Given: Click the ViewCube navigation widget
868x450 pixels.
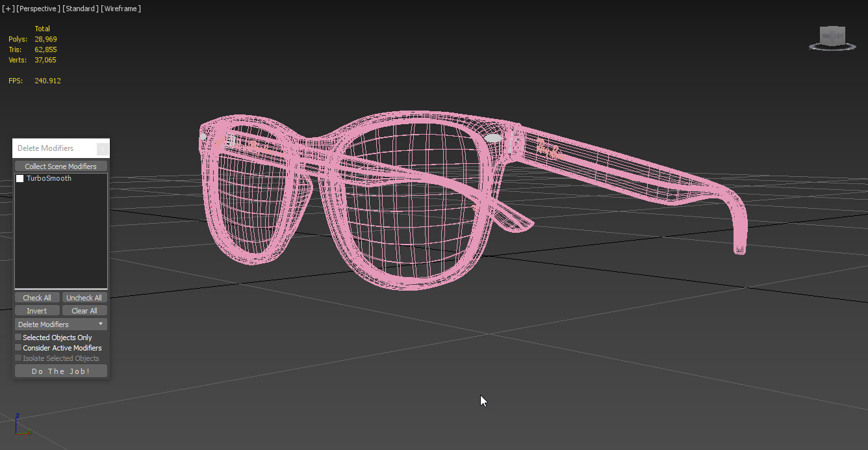Looking at the screenshot, I should pos(832,38).
